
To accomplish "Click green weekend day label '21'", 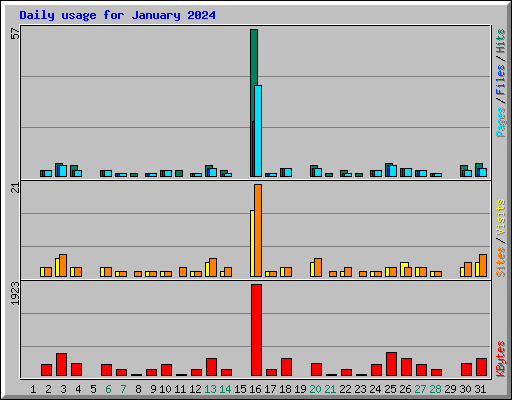I will tap(330, 389).
